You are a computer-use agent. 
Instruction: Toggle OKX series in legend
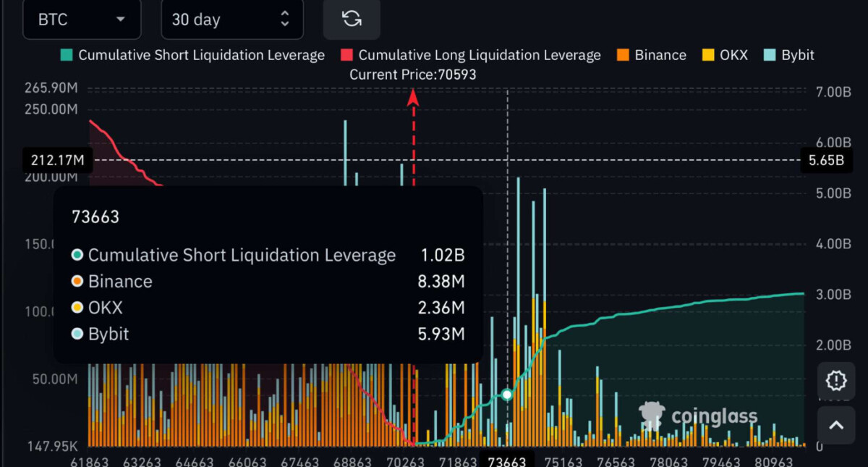[x=725, y=55]
